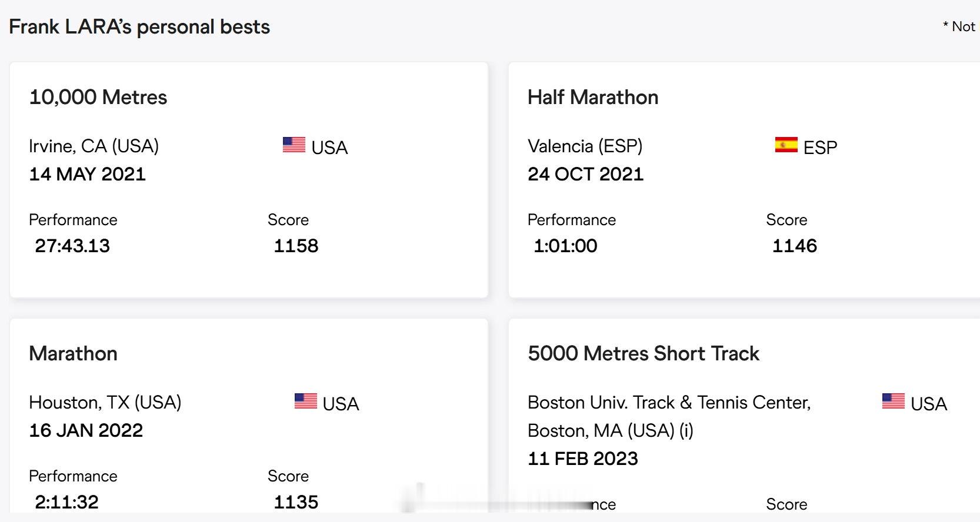Viewport: 980px width, 522px height.
Task: Select the Half Marathon card title
Action: click(593, 97)
